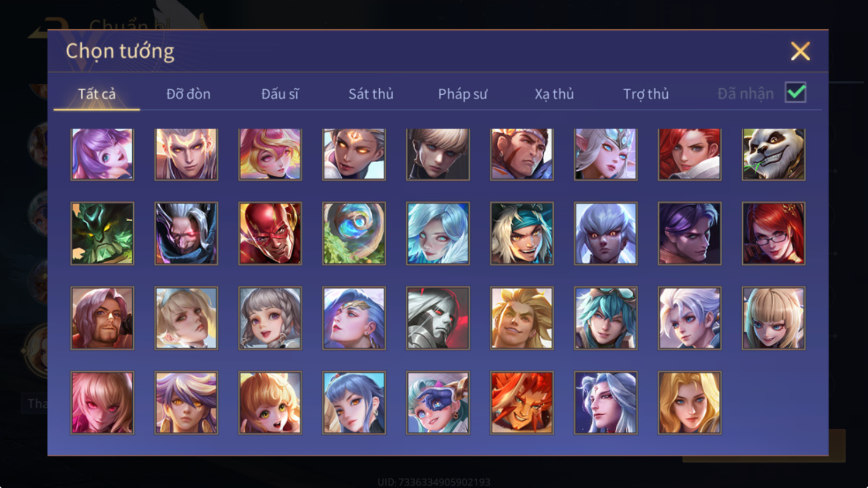The height and width of the screenshot is (488, 868).
Task: Open the Trợ thủ tab
Action: click(x=646, y=94)
